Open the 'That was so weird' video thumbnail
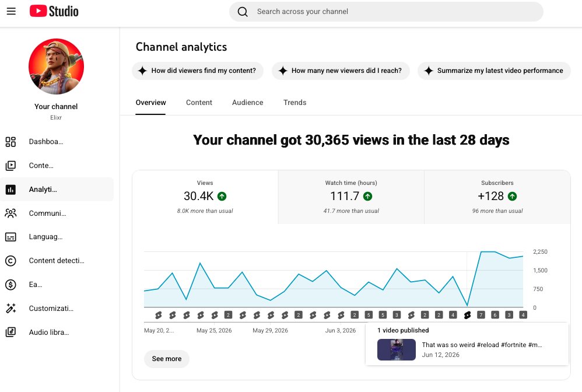Screen dimensions: 582x392 coord(397,349)
